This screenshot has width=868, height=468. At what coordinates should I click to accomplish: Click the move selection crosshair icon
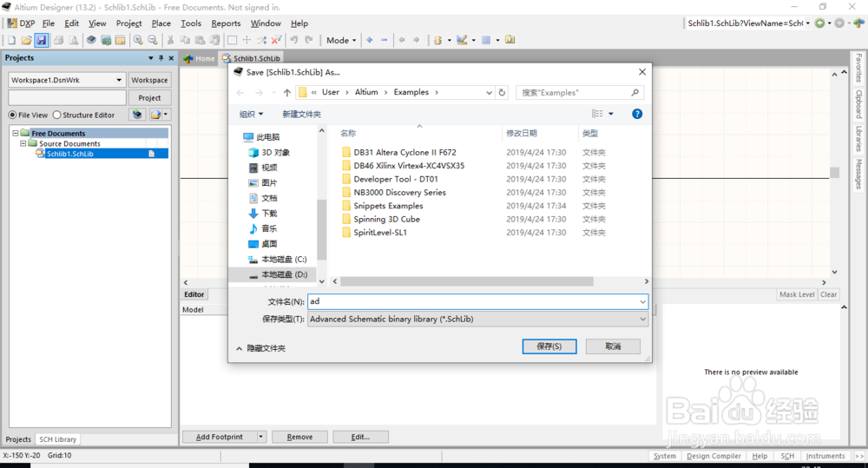pyautogui.click(x=247, y=40)
